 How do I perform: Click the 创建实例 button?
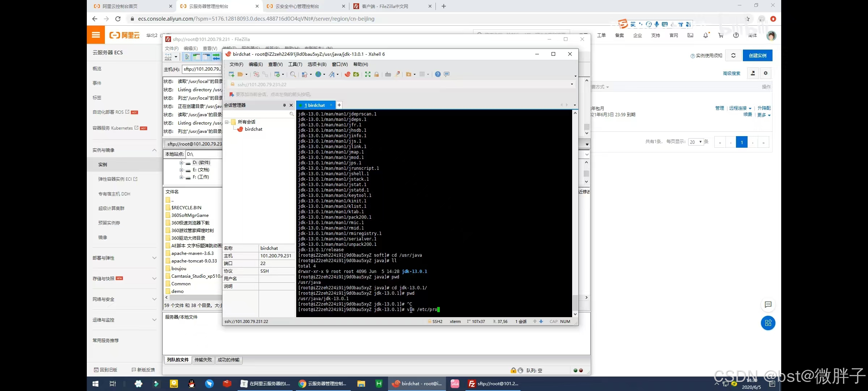[x=757, y=55]
